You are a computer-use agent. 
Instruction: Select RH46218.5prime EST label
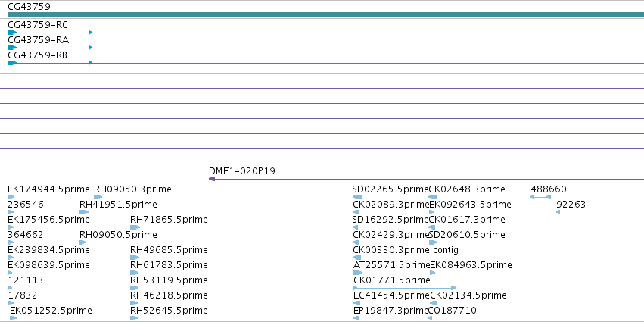coord(169,295)
